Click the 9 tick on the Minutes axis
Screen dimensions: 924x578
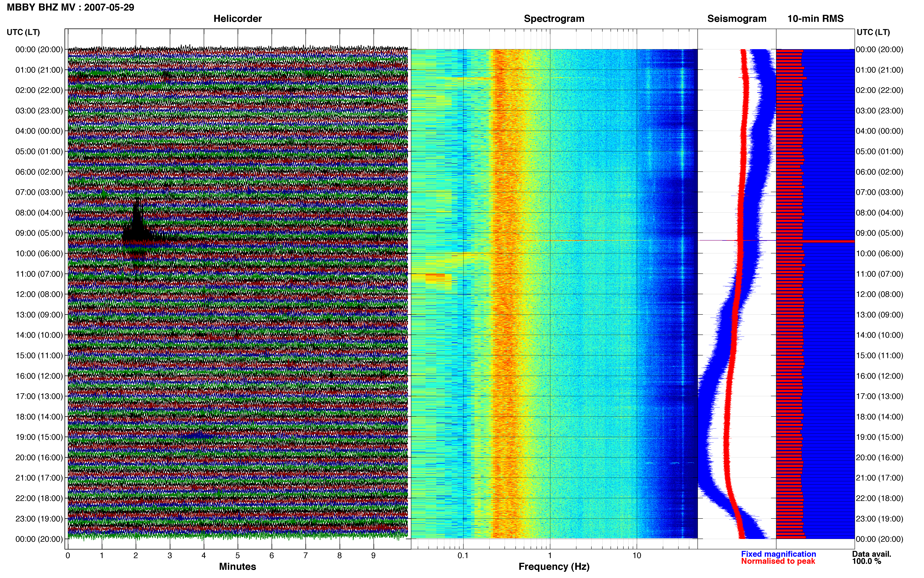373,555
